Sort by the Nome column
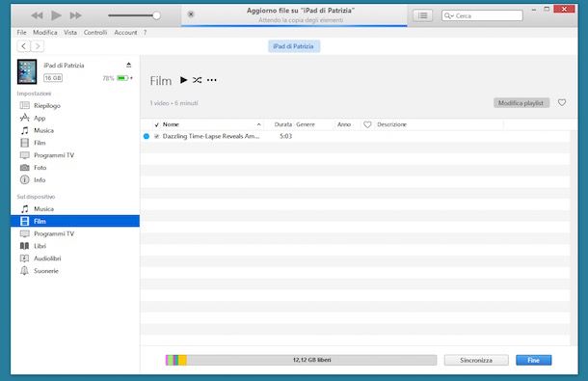Screen dimensions: 588x381 171,124
